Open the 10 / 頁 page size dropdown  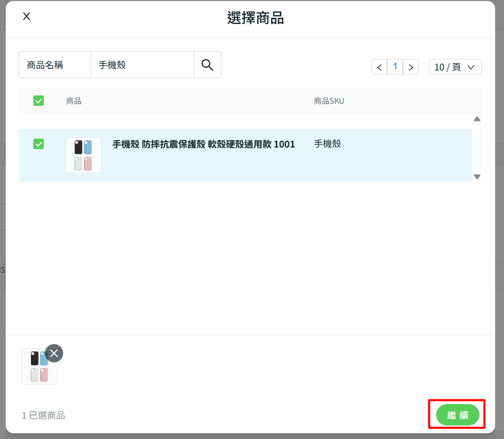[x=455, y=67]
